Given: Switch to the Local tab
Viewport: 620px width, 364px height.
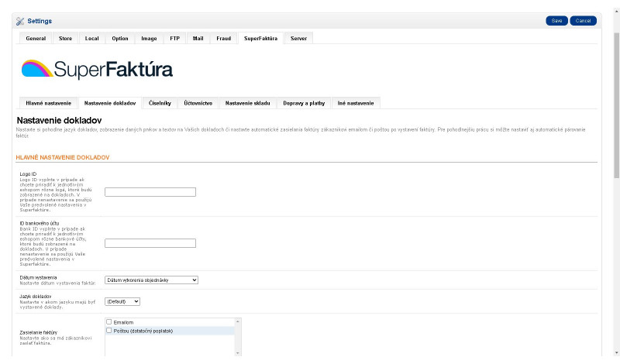Looking at the screenshot, I should tap(91, 39).
